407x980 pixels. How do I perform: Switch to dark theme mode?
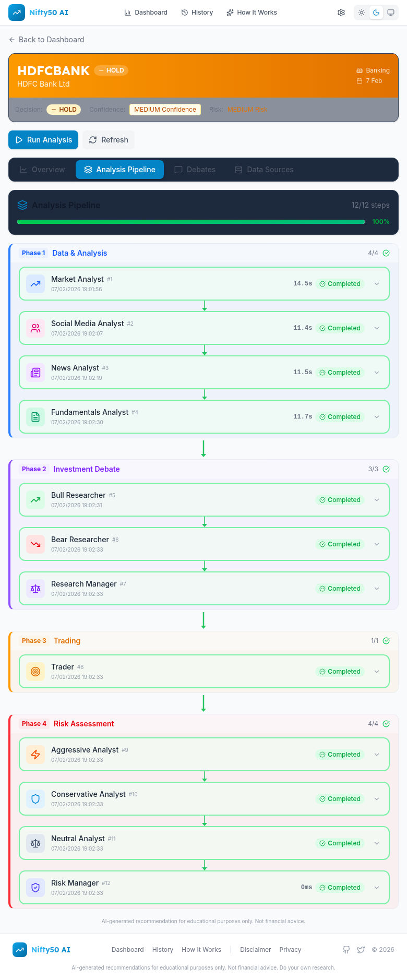click(x=376, y=13)
